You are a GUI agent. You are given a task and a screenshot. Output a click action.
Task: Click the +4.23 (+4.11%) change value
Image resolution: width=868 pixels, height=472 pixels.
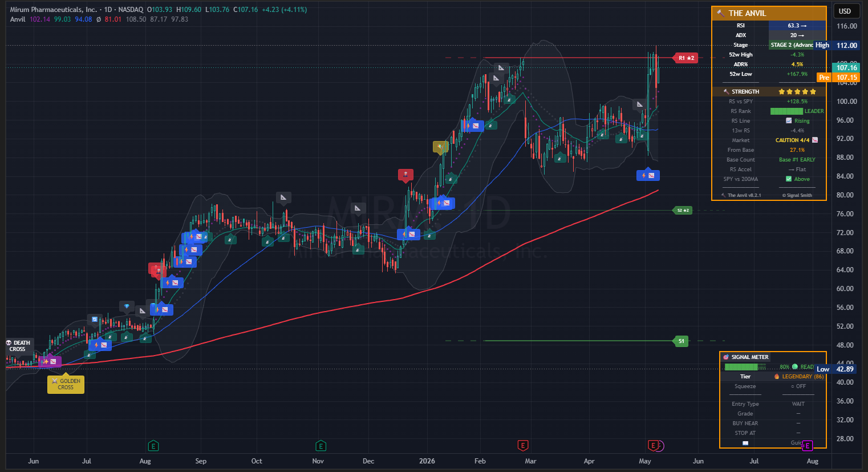pyautogui.click(x=284, y=10)
